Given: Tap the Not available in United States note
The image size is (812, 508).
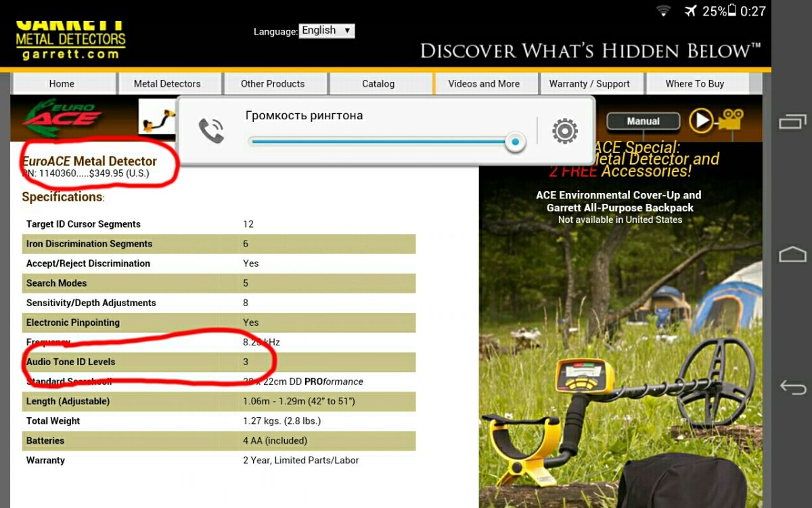Looking at the screenshot, I should tap(620, 219).
